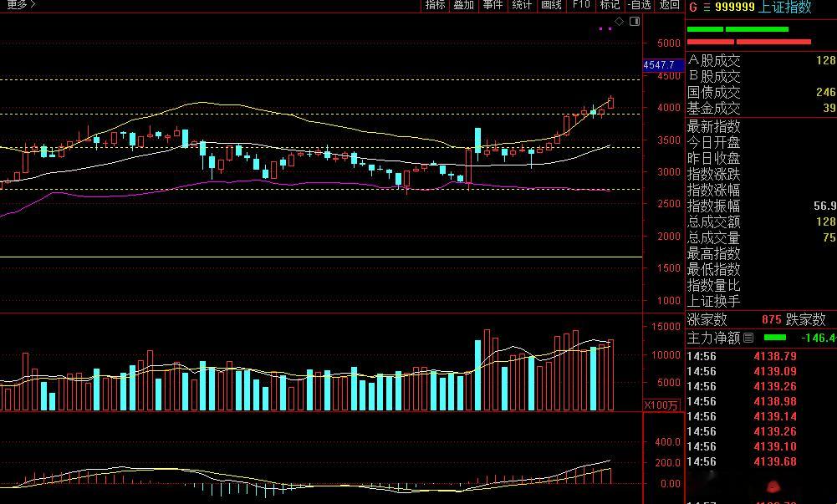Click the 最新指数 label

click(714, 126)
